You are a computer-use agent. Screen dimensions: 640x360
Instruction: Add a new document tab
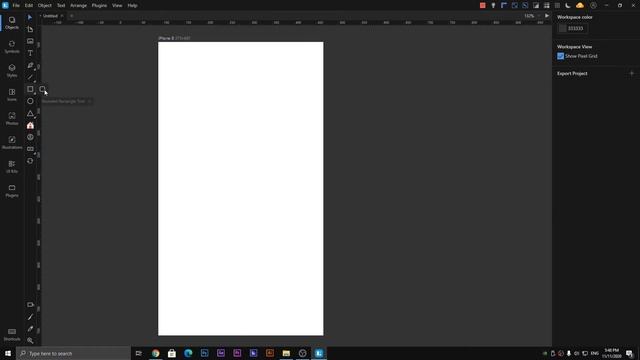point(71,16)
